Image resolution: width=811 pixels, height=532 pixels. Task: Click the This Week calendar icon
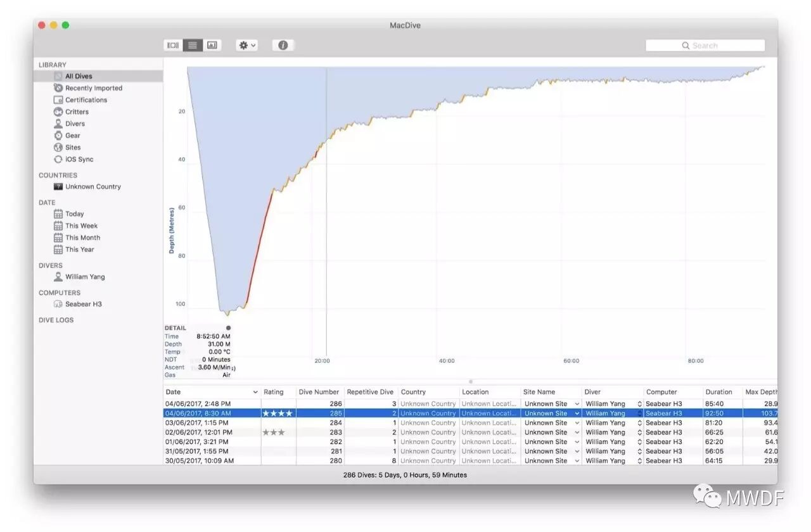coord(58,226)
